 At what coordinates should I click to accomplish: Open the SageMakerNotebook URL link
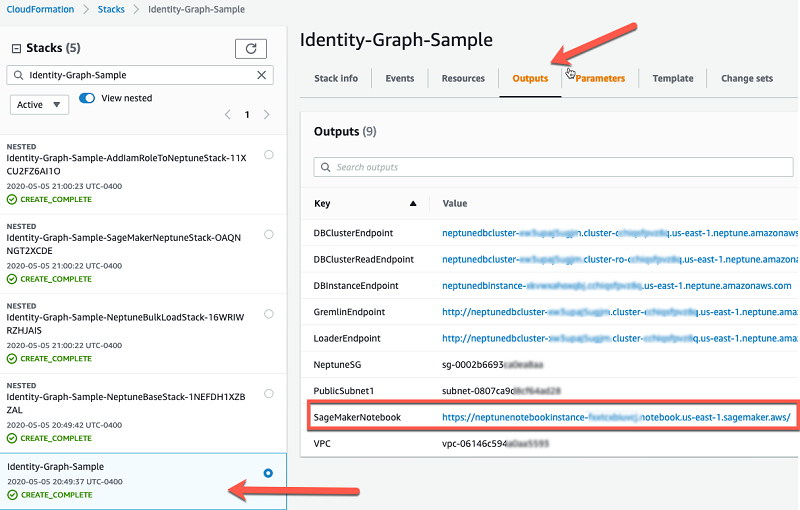point(616,417)
